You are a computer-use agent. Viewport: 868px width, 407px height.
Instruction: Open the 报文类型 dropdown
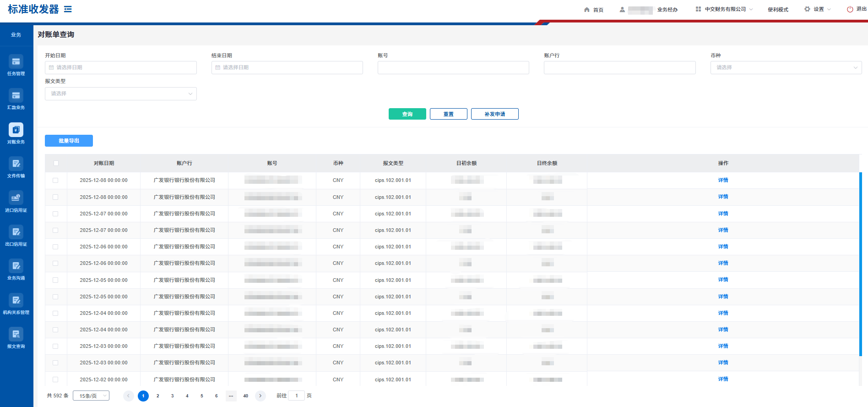point(121,94)
